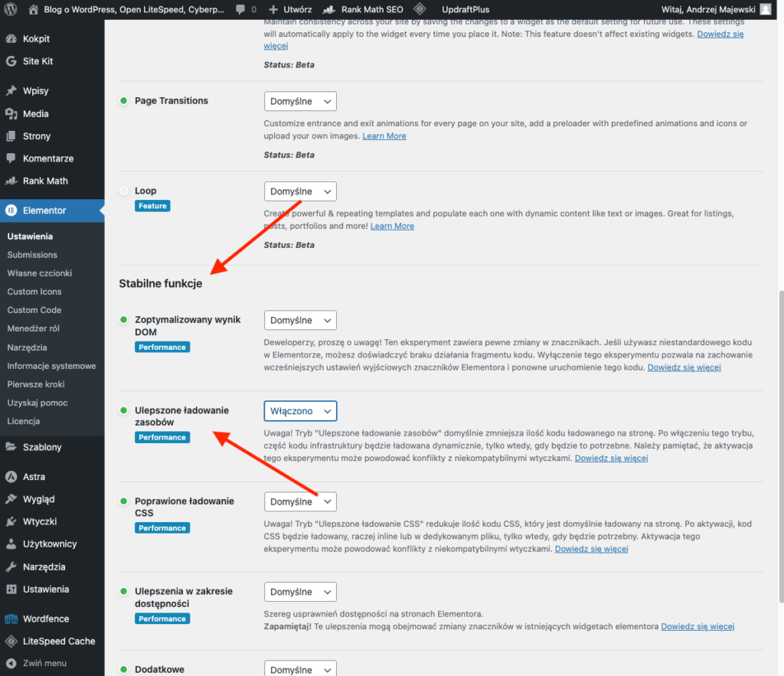Open the Zoptymalizowany wynik DOM dropdown
Screen dimensions: 784x676
[300, 321]
